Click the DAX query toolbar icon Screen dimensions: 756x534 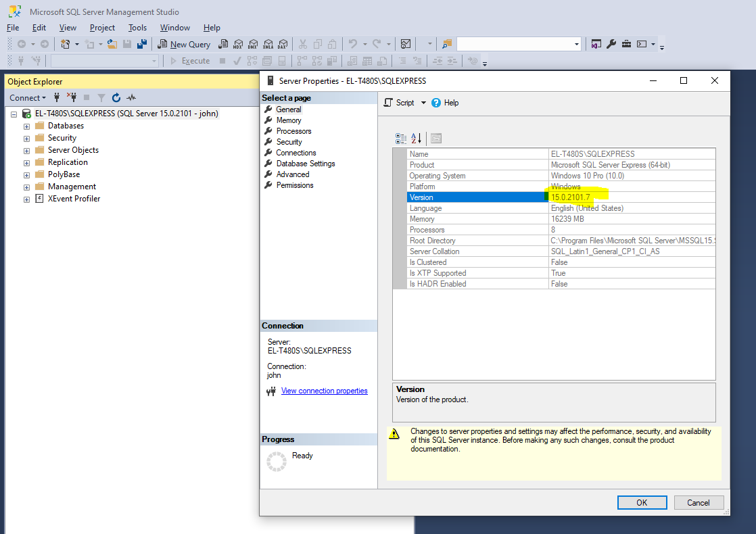283,45
